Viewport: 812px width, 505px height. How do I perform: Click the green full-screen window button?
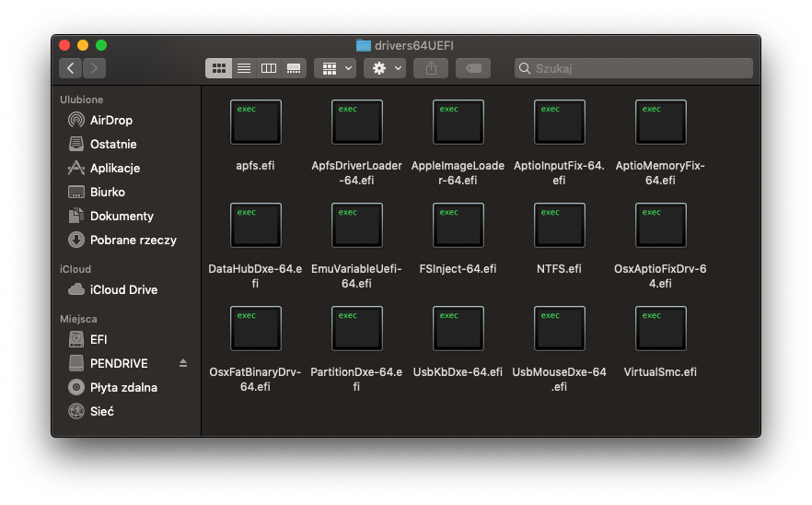click(x=101, y=46)
